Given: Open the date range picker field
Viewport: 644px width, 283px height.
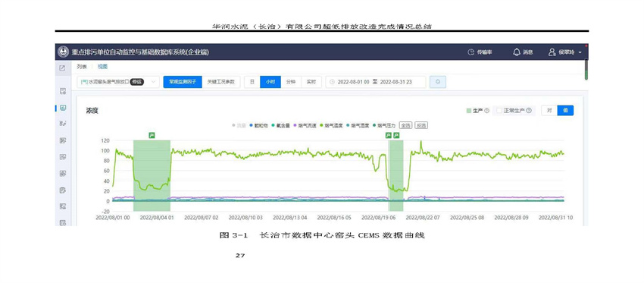Looking at the screenshot, I should (376, 82).
